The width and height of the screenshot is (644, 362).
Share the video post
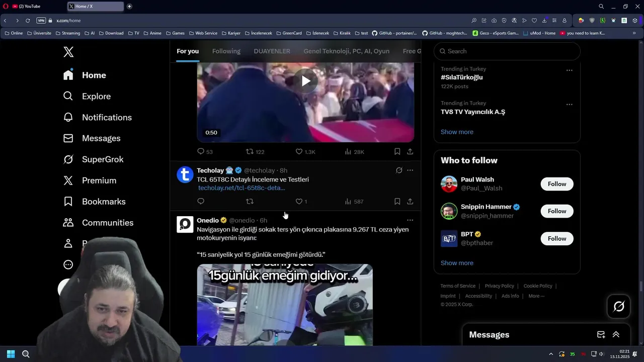pos(410,151)
